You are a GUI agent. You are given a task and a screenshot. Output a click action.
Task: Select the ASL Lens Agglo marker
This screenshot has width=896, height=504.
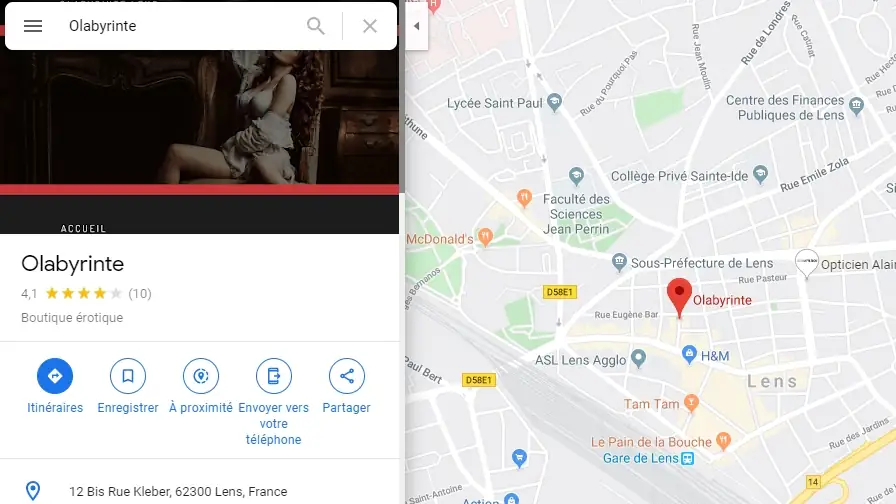pyautogui.click(x=638, y=358)
